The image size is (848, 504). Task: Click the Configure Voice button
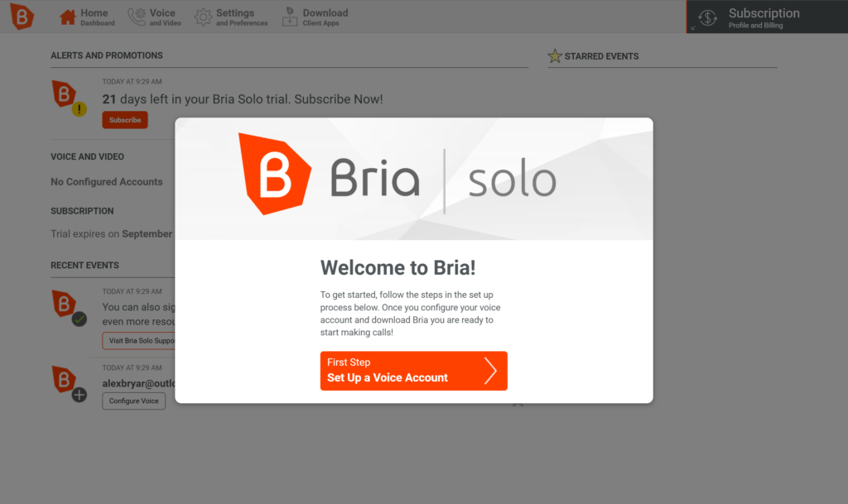click(133, 401)
